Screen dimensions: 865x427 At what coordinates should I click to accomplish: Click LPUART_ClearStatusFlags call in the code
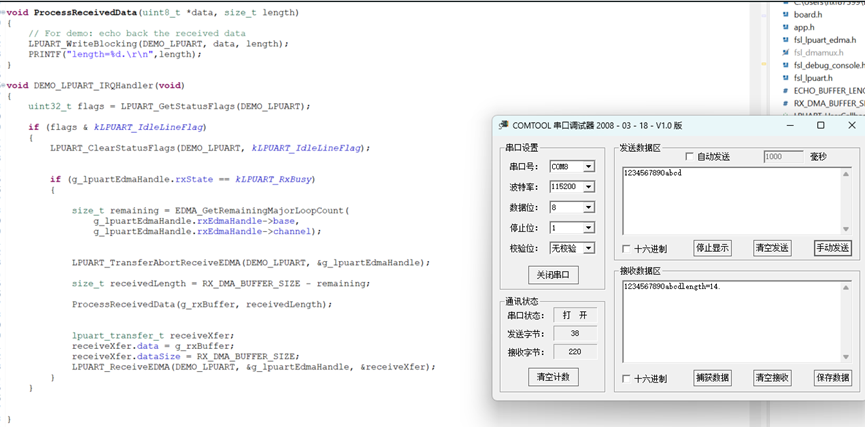(x=113, y=148)
